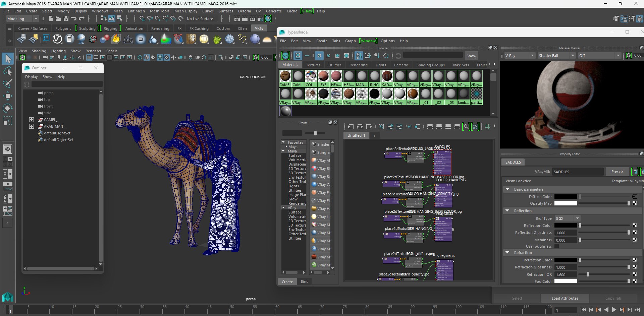This screenshot has height=316, width=644.
Task: Click the Select button in Property Editor
Action: pyautogui.click(x=517, y=298)
